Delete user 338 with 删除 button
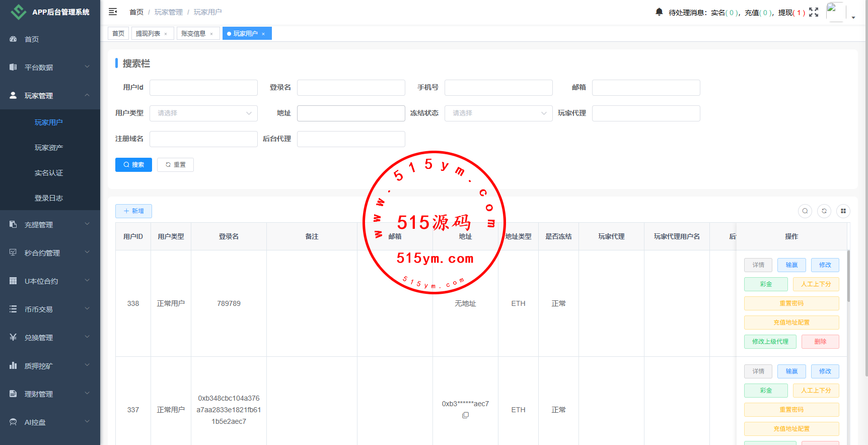This screenshot has height=445, width=868. [820, 342]
